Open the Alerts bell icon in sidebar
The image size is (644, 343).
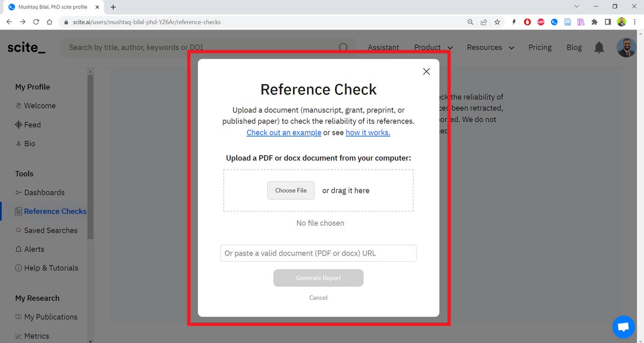[x=18, y=249]
